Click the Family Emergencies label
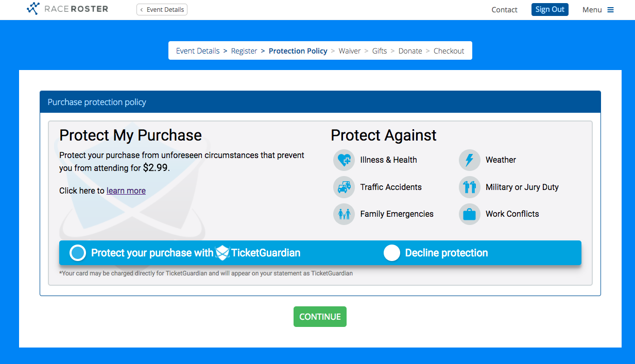The height and width of the screenshot is (364, 635). coord(397,214)
